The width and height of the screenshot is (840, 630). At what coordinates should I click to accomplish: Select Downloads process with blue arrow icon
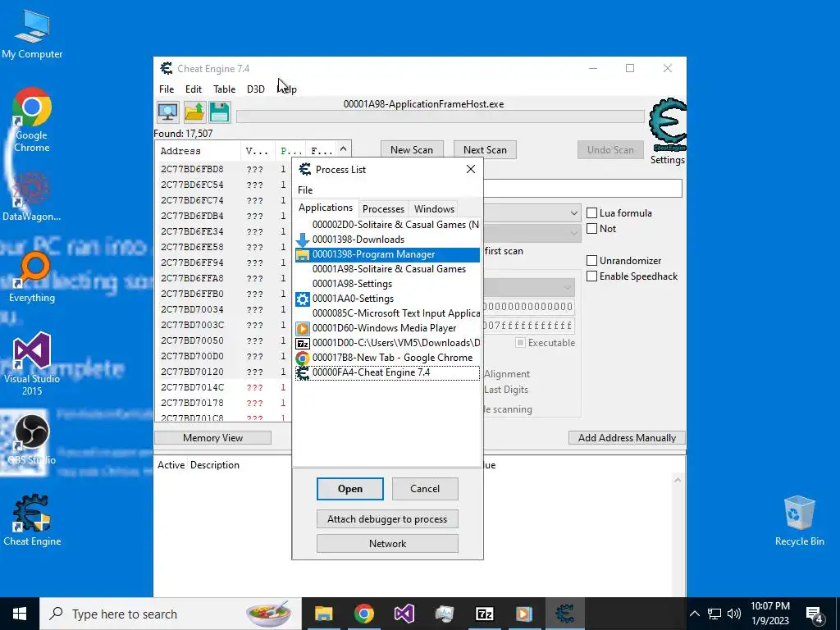click(303, 240)
